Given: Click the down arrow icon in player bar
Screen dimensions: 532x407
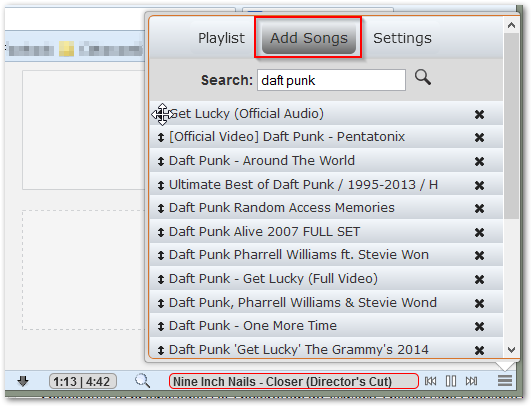Looking at the screenshot, I should pyautogui.click(x=23, y=381).
